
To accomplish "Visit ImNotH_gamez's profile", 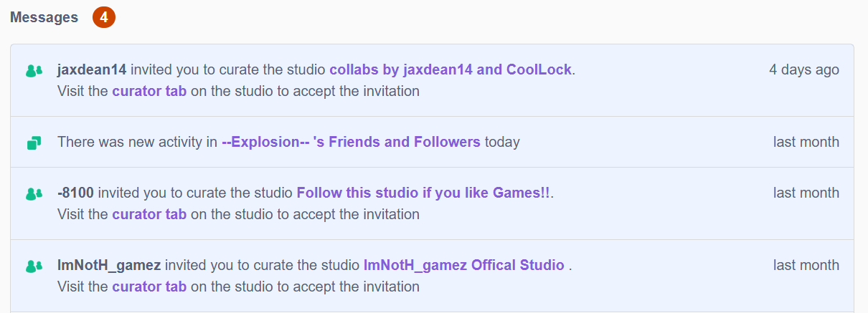I will [109, 265].
